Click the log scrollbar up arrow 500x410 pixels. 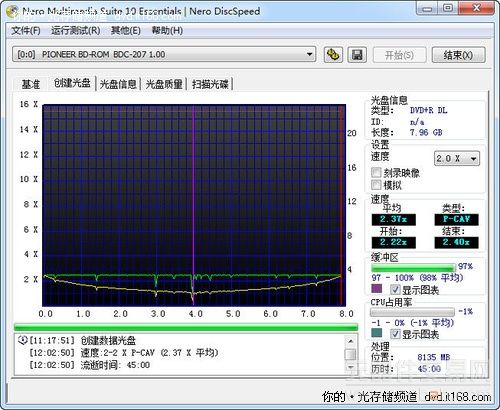350,341
